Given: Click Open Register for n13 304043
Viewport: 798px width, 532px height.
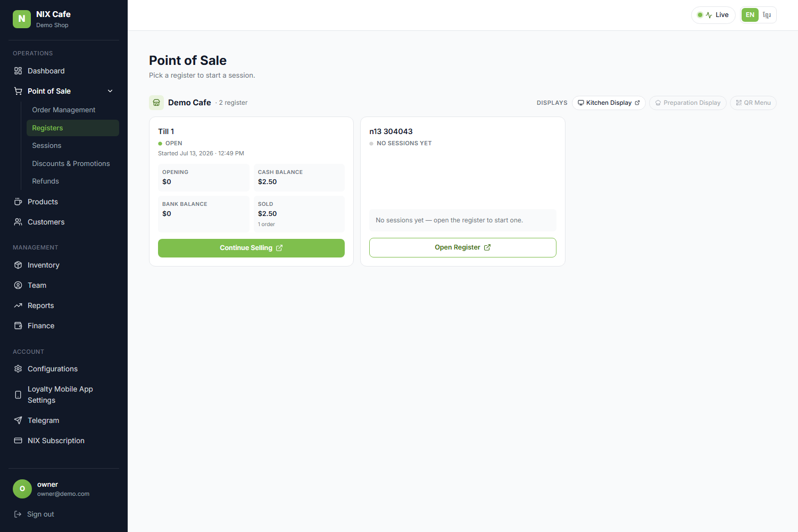Looking at the screenshot, I should point(463,247).
